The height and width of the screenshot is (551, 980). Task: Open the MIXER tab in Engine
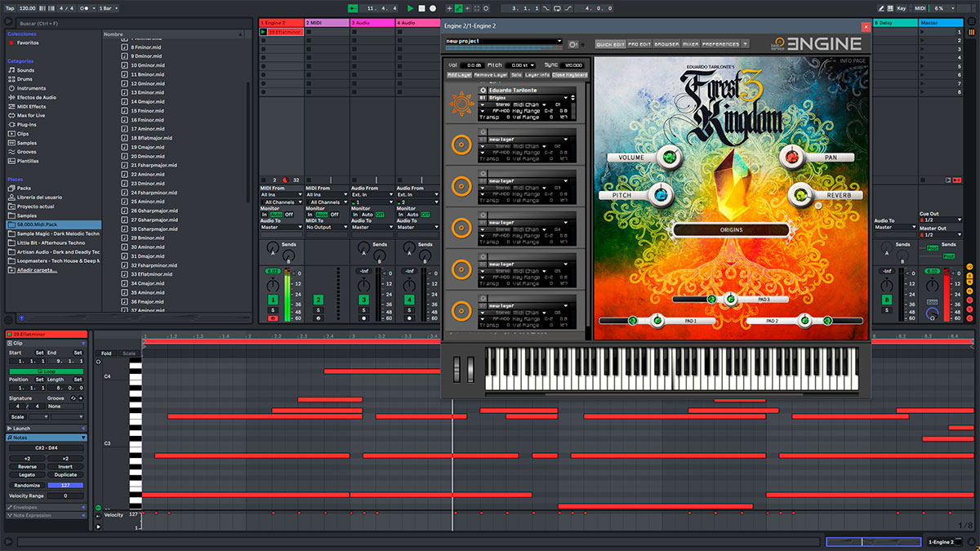click(691, 44)
